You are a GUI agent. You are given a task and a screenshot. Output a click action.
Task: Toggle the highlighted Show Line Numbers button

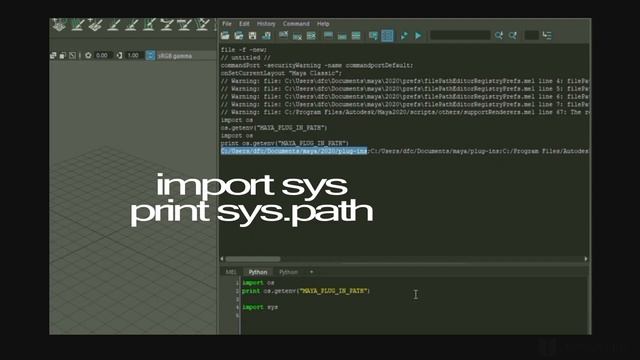387,36
